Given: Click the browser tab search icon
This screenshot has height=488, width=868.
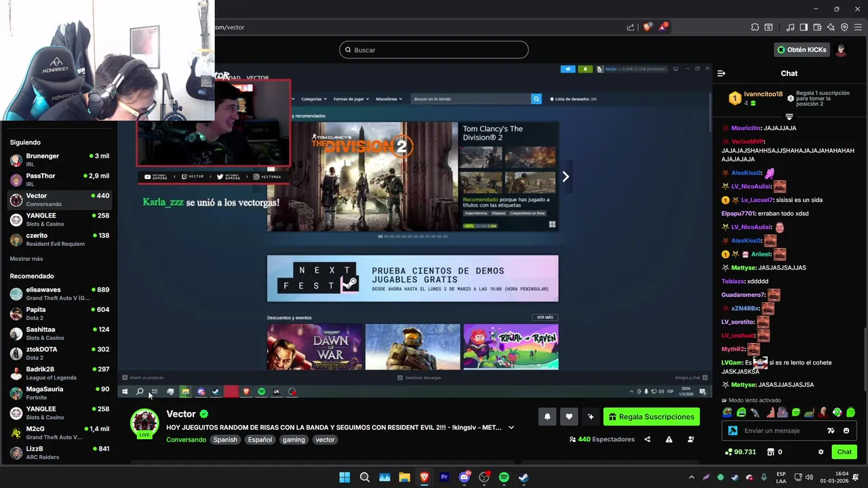Looking at the screenshot, I should (768, 27).
